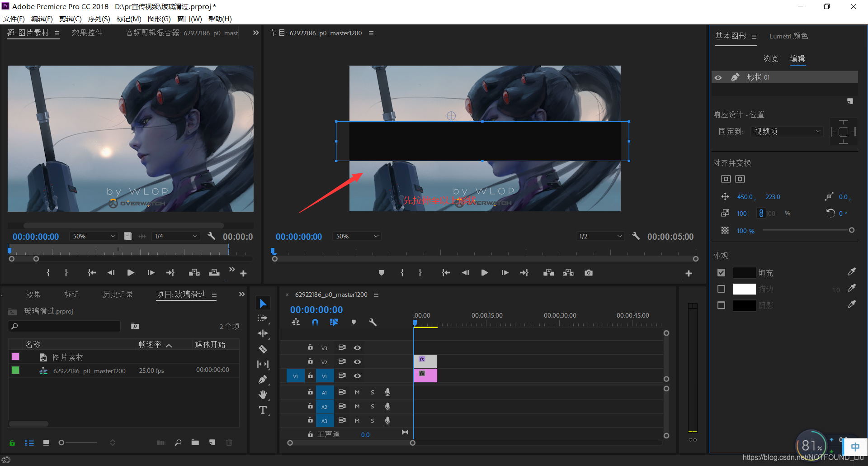Toggle V2 track lock
The width and height of the screenshot is (868, 466).
[x=310, y=361]
